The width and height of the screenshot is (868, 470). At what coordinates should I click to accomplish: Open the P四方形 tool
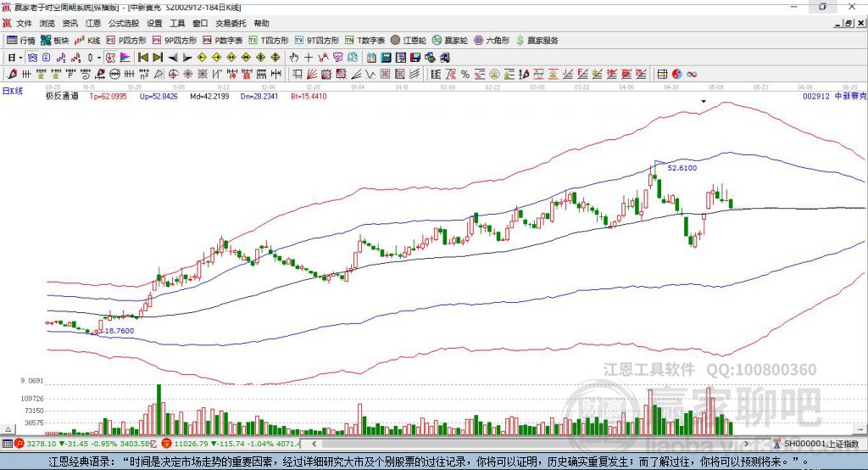click(126, 41)
